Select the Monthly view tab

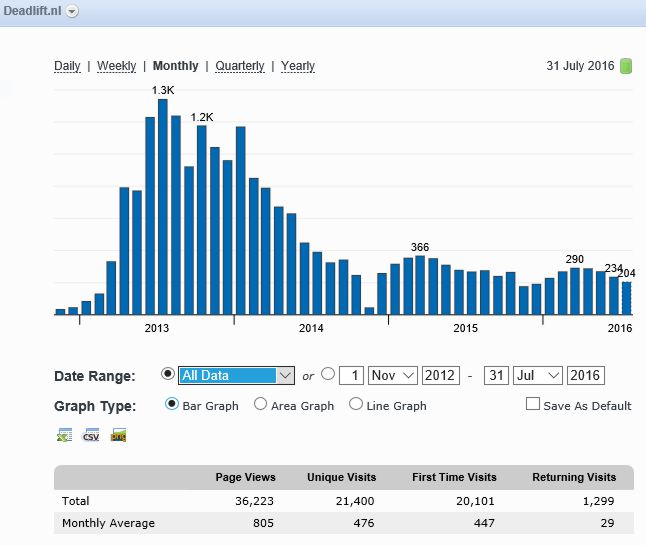[176, 66]
